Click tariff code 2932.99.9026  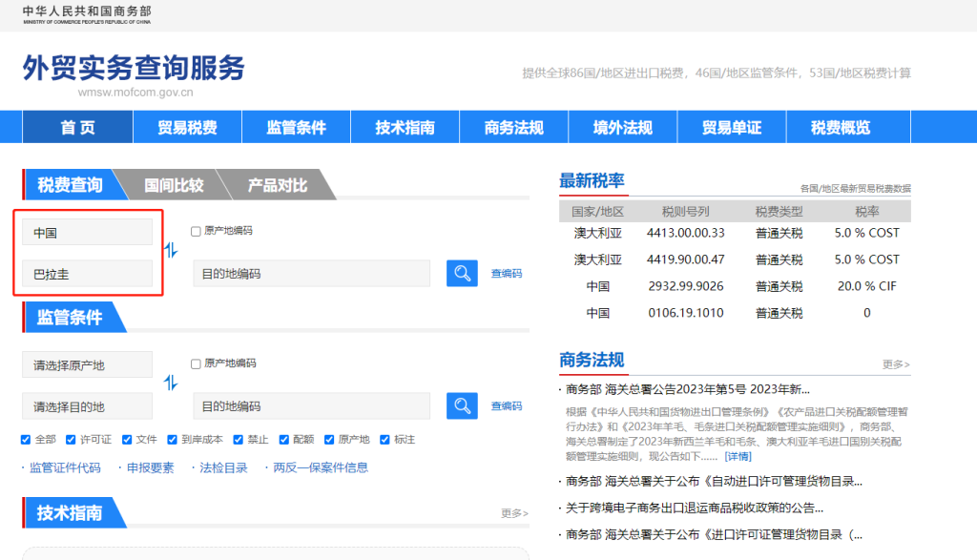coord(685,286)
